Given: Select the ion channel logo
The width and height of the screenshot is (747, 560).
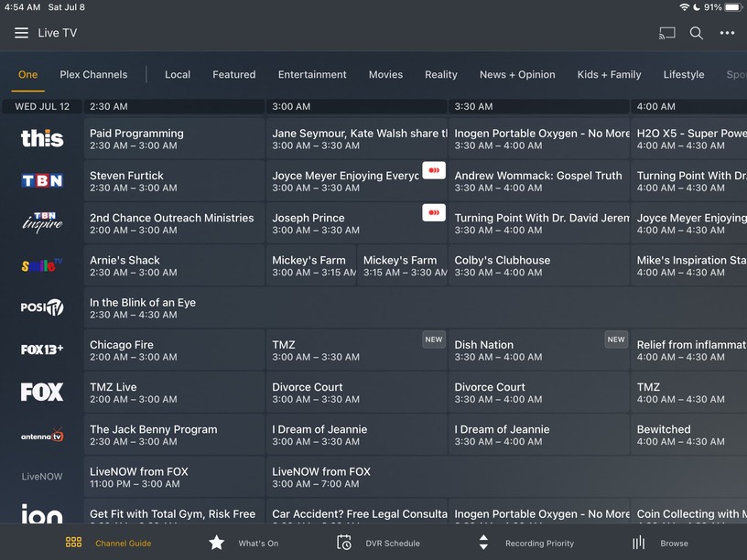Looking at the screenshot, I should click(42, 514).
